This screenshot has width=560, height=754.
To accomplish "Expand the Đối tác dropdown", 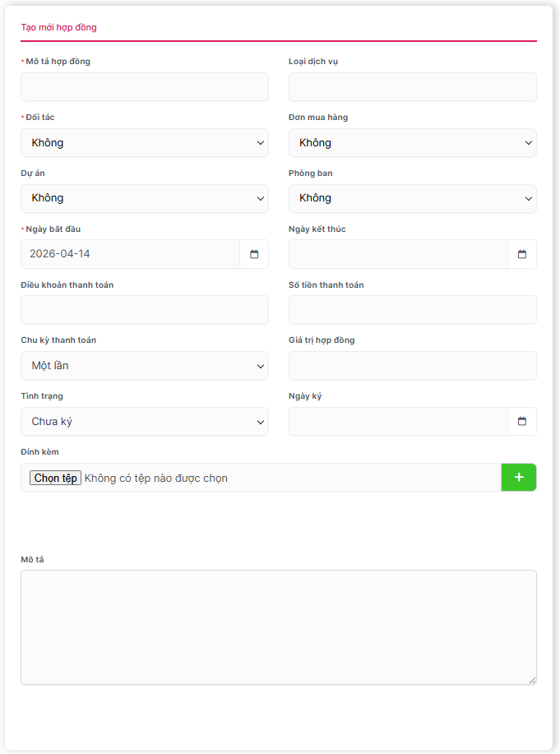I will 145,143.
